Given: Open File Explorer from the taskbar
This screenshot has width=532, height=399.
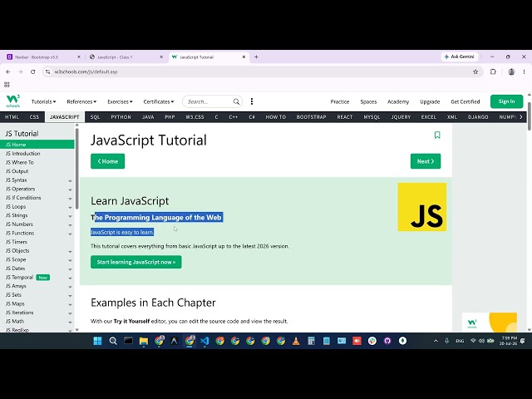Looking at the screenshot, I should pyautogui.click(x=144, y=341).
